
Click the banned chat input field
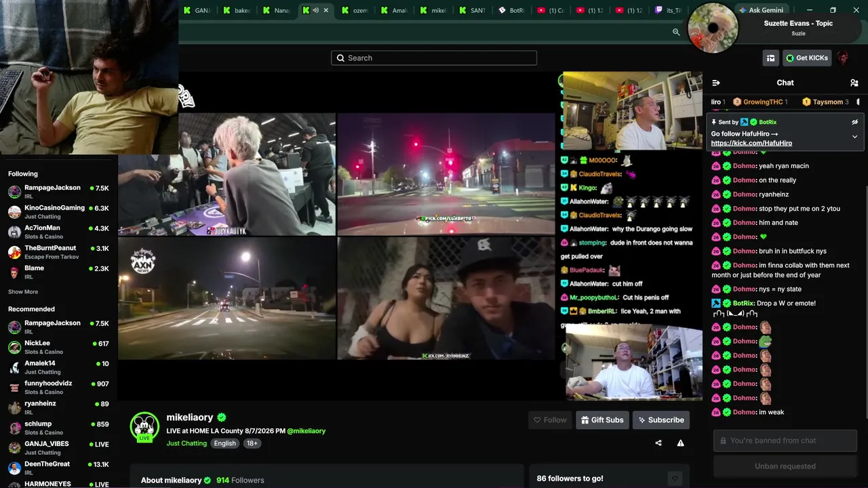(785, 441)
